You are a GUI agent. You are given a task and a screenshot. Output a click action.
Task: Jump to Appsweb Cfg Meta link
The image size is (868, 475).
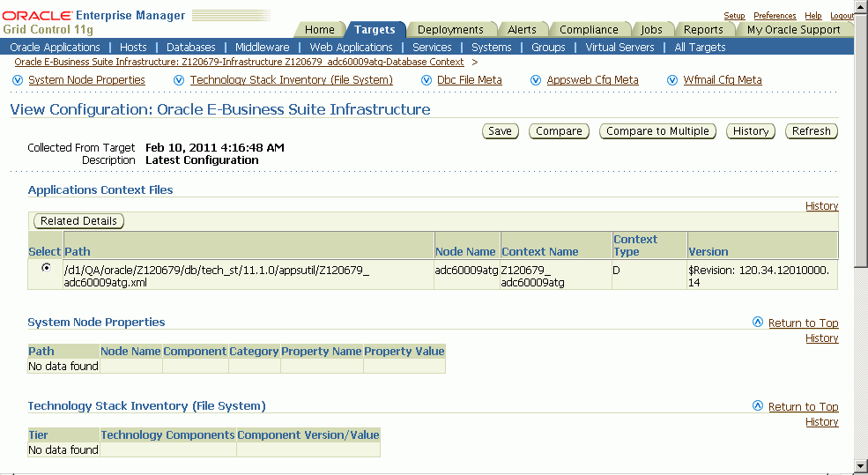(592, 80)
